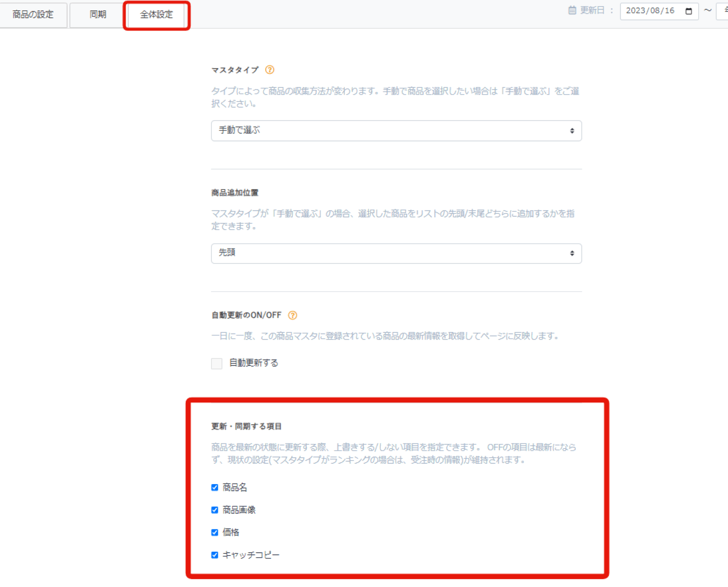Toggle the キャッチコピー checkbox
This screenshot has width=728, height=587.
click(x=215, y=555)
